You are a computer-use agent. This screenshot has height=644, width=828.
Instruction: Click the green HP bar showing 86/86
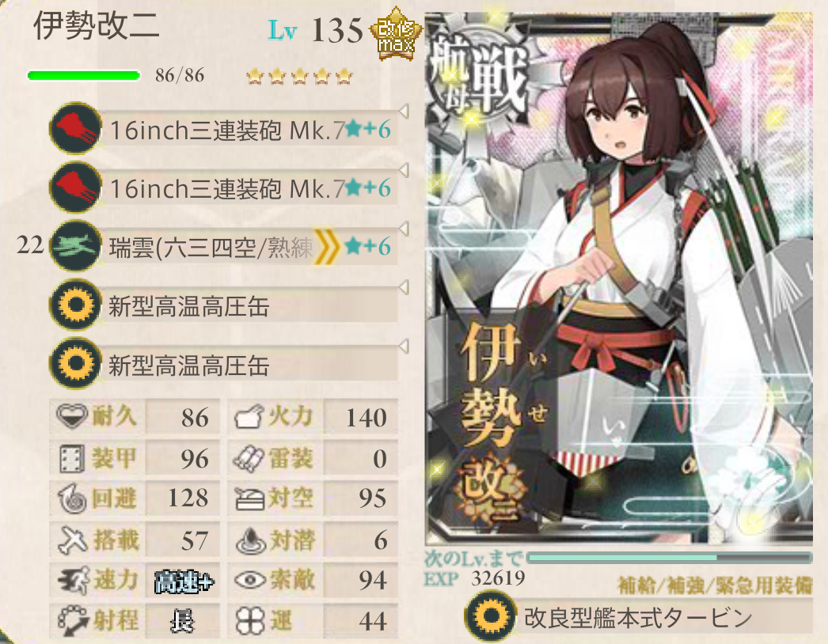point(83,75)
